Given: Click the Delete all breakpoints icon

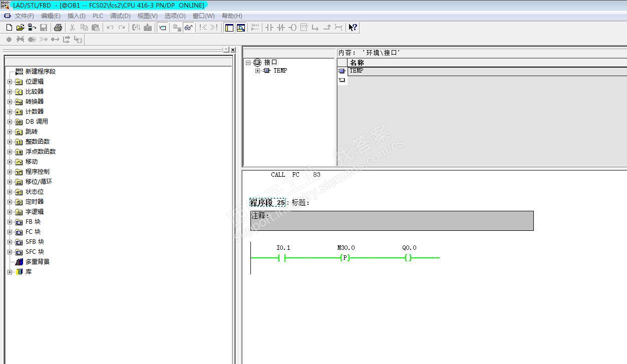Looking at the screenshot, I should click(x=21, y=39).
